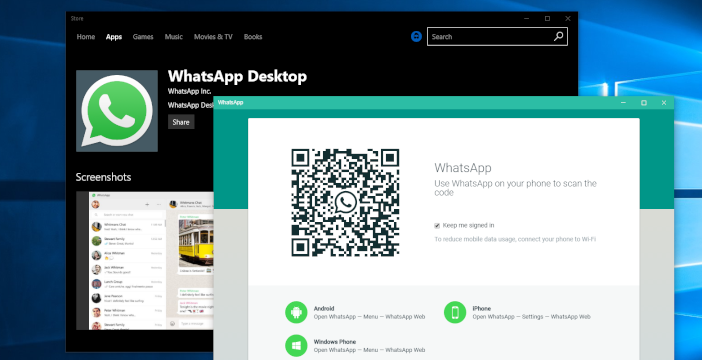Click the WhatsApp logo inside QR code
The image size is (702, 360).
click(345, 203)
